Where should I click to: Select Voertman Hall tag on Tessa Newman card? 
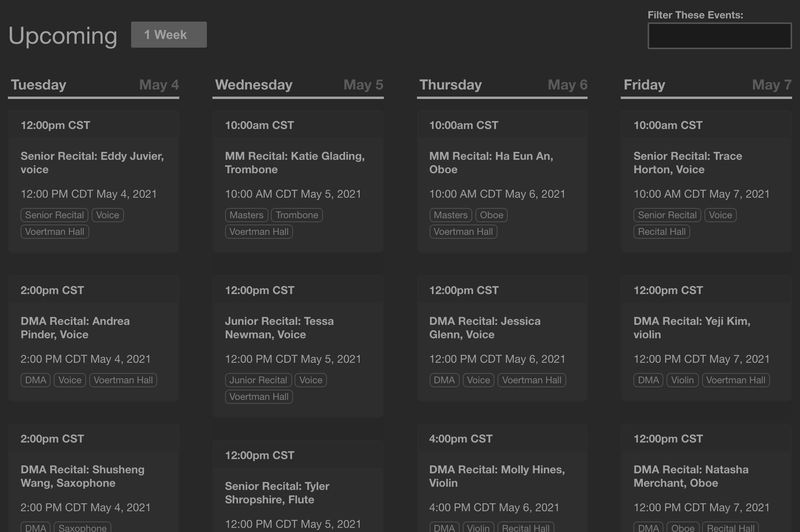(259, 396)
